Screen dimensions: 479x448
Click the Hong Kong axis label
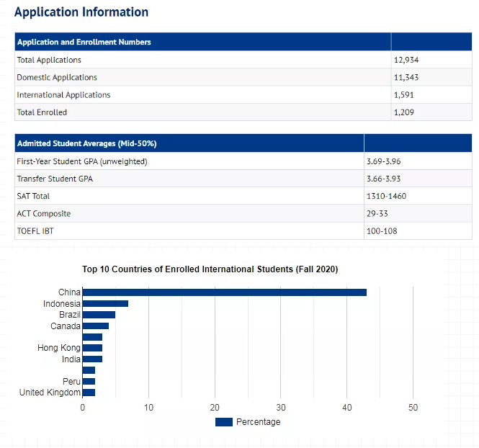[x=59, y=348]
